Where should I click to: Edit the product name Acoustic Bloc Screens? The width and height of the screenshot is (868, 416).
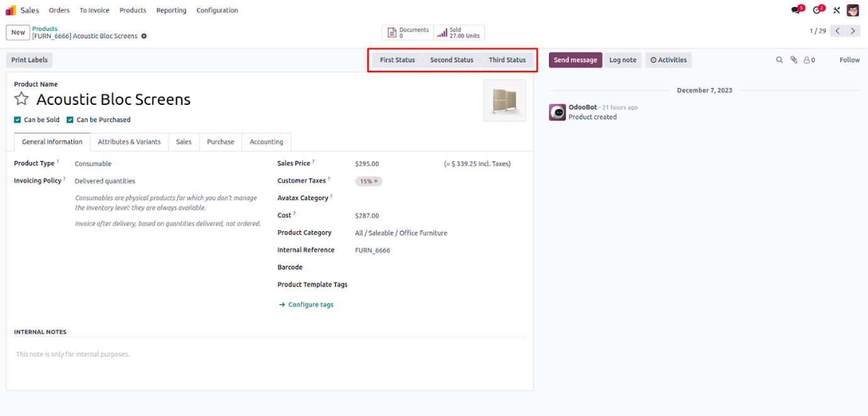113,99
